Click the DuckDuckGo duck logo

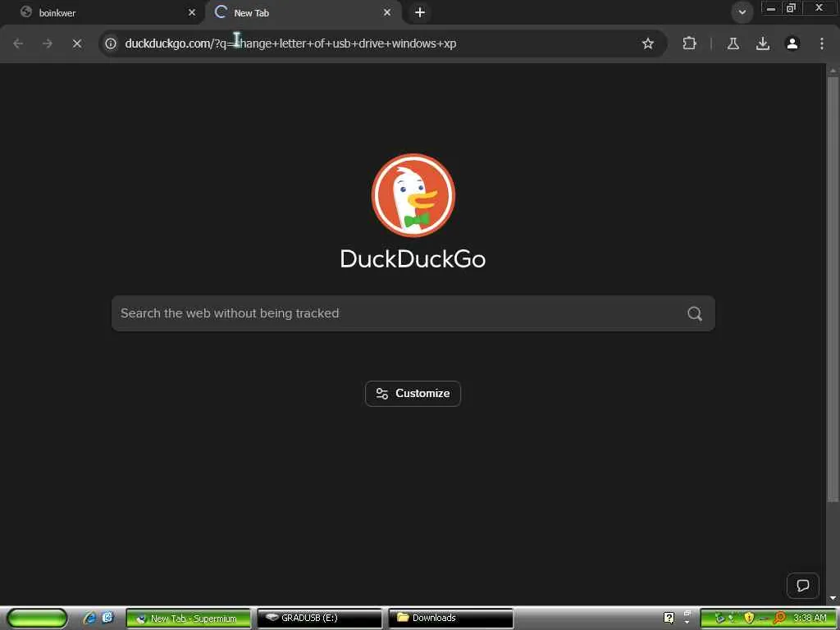[413, 195]
